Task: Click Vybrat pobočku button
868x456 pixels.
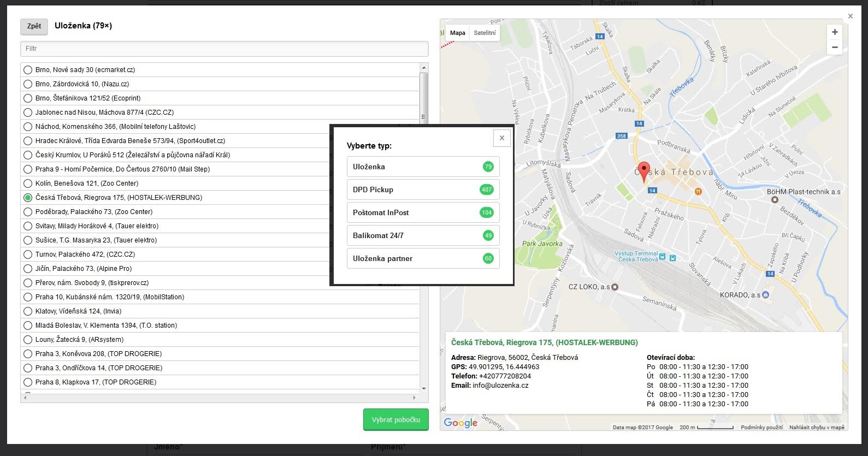Action: [396, 419]
